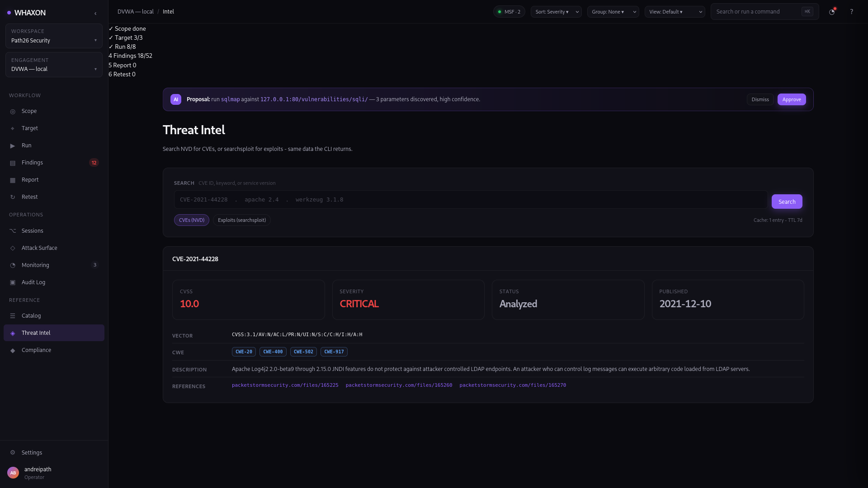Click the Monitoring icon
The height and width of the screenshot is (488, 868).
click(x=13, y=266)
